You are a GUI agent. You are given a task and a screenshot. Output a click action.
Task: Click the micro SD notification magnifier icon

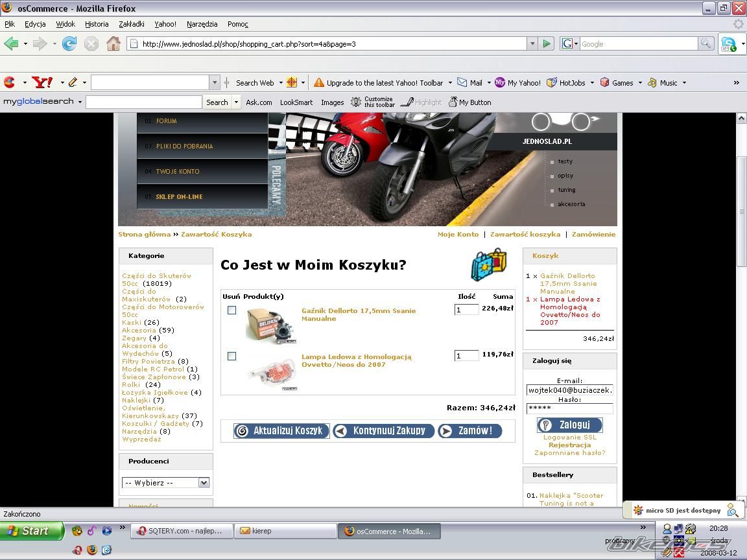coord(733,511)
